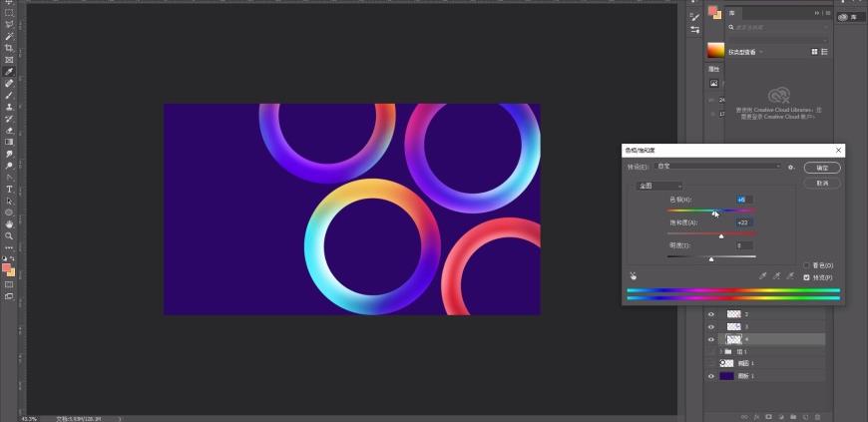
Task: Switch to the 库 Libraries tab
Action: point(732,13)
